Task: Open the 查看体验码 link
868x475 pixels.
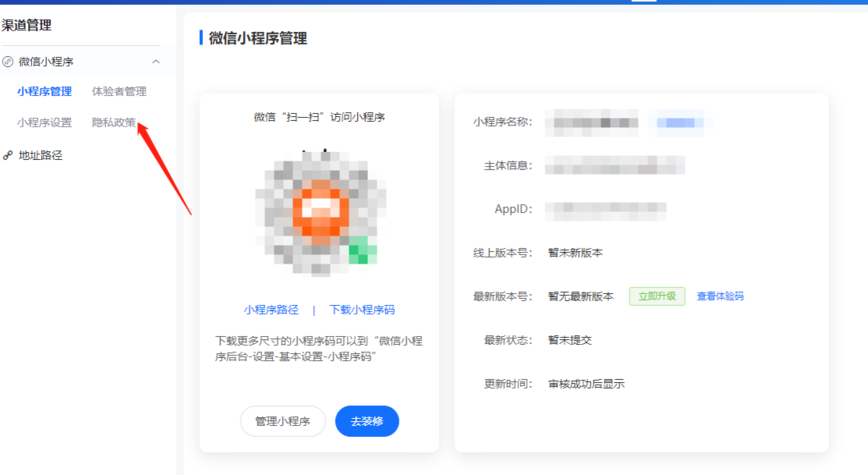Action: [720, 296]
